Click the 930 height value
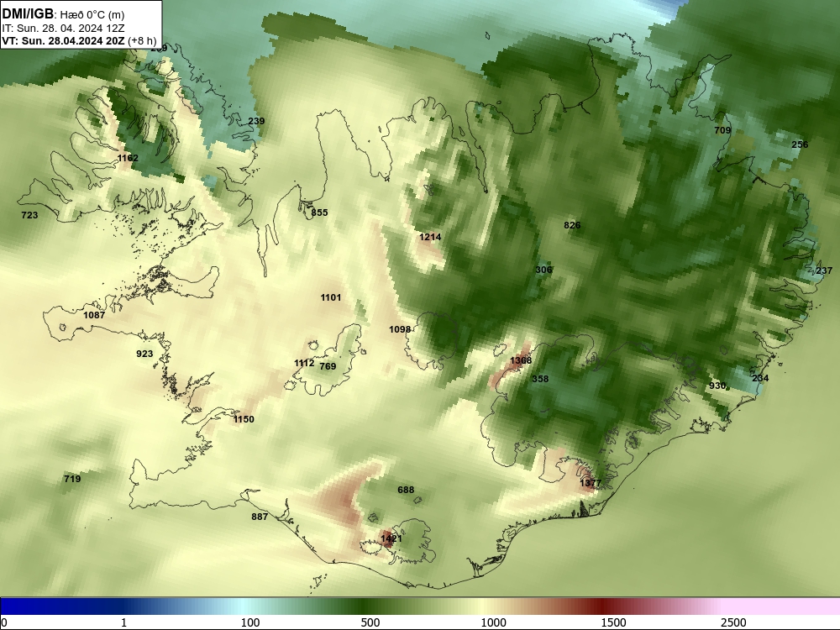The width and height of the screenshot is (840, 630). pyautogui.click(x=717, y=386)
